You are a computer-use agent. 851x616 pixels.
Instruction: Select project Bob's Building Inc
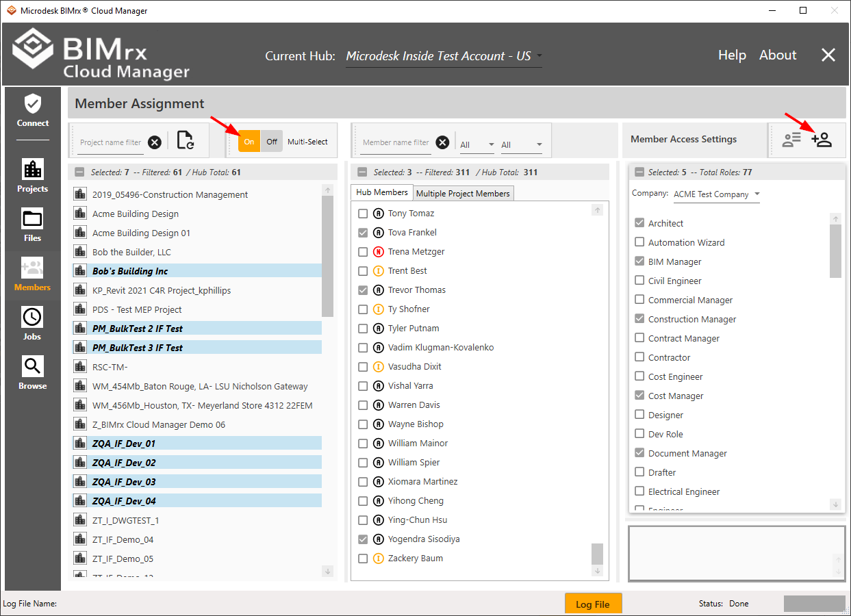pyautogui.click(x=197, y=271)
